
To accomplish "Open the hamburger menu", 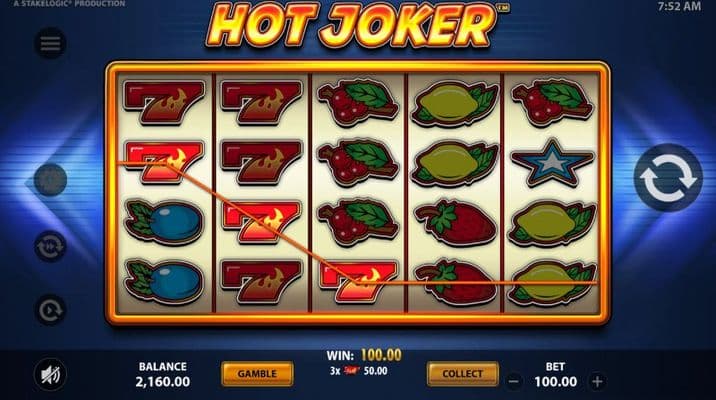I will [50, 44].
